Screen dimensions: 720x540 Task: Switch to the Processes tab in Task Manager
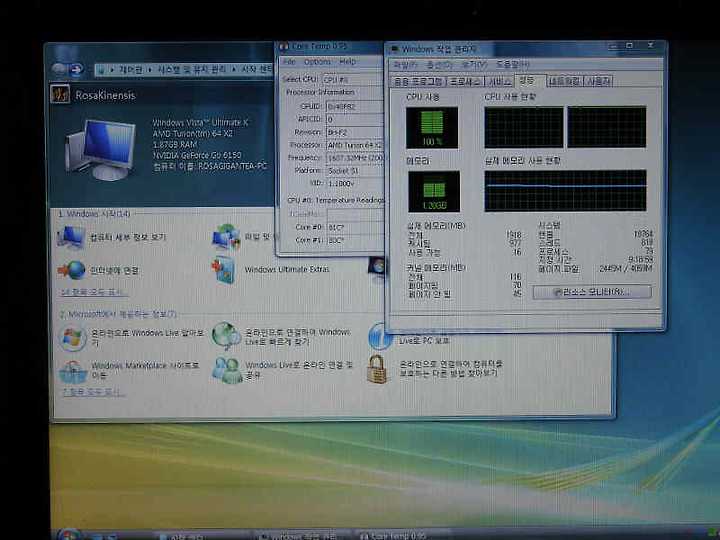click(x=465, y=82)
